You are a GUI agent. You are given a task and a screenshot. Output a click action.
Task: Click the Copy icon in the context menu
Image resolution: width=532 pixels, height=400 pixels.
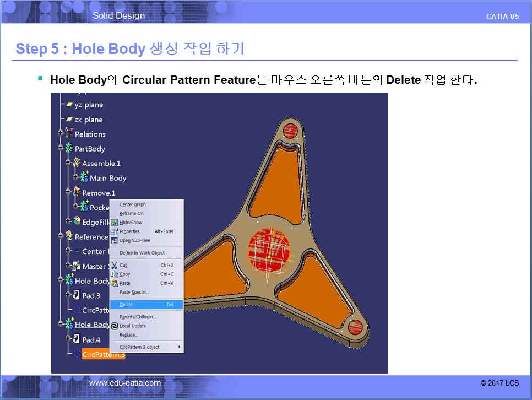coord(115,274)
